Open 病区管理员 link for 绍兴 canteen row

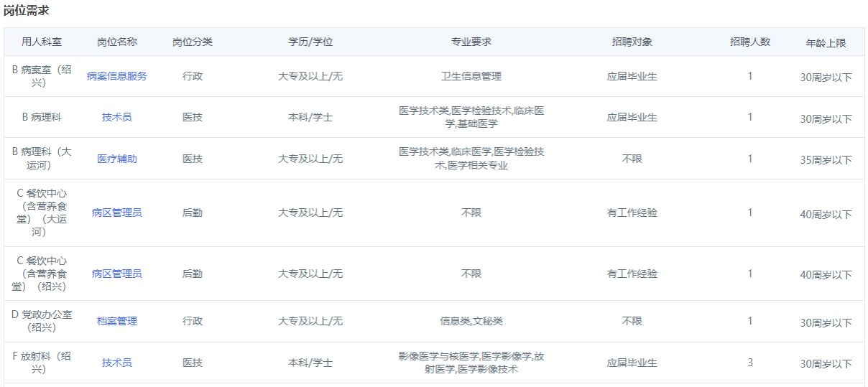[x=117, y=274]
